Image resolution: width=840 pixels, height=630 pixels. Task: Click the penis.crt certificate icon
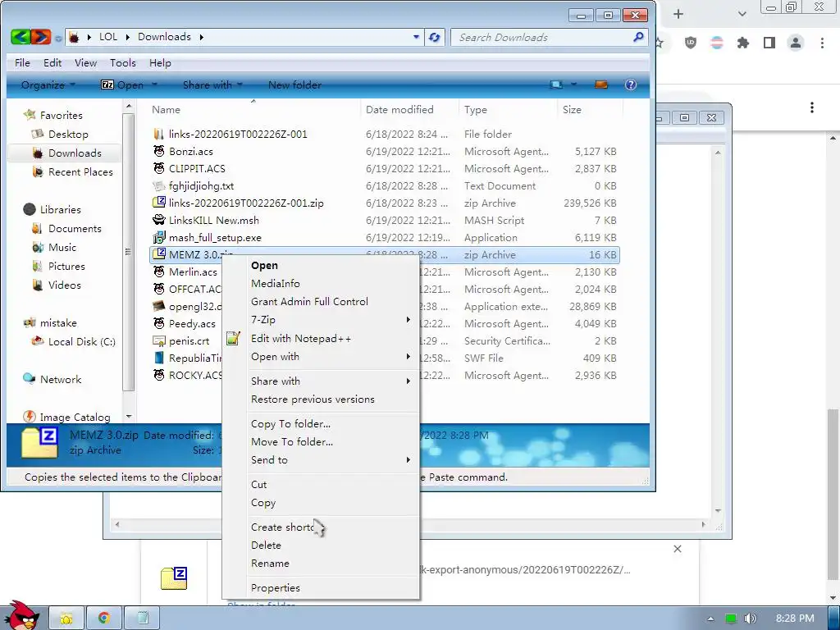pos(159,340)
